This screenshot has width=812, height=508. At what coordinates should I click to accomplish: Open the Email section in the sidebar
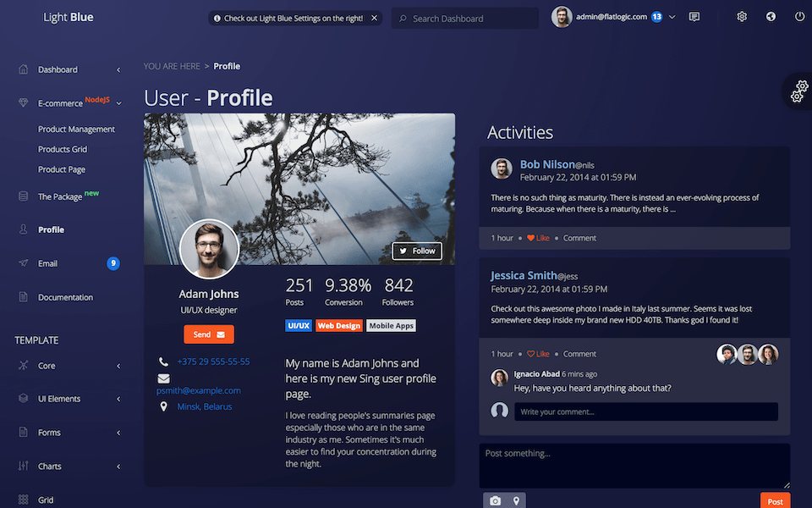coord(49,263)
